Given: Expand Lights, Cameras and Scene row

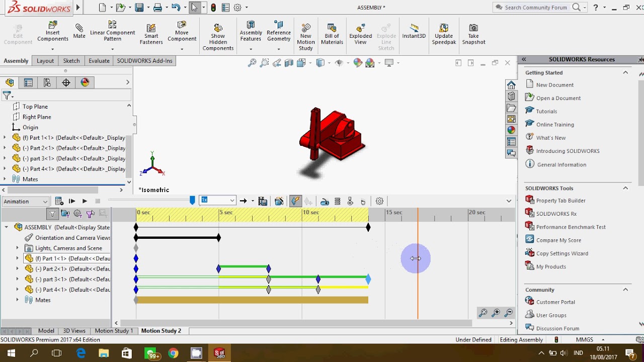Looking at the screenshot, I should [x=18, y=248].
